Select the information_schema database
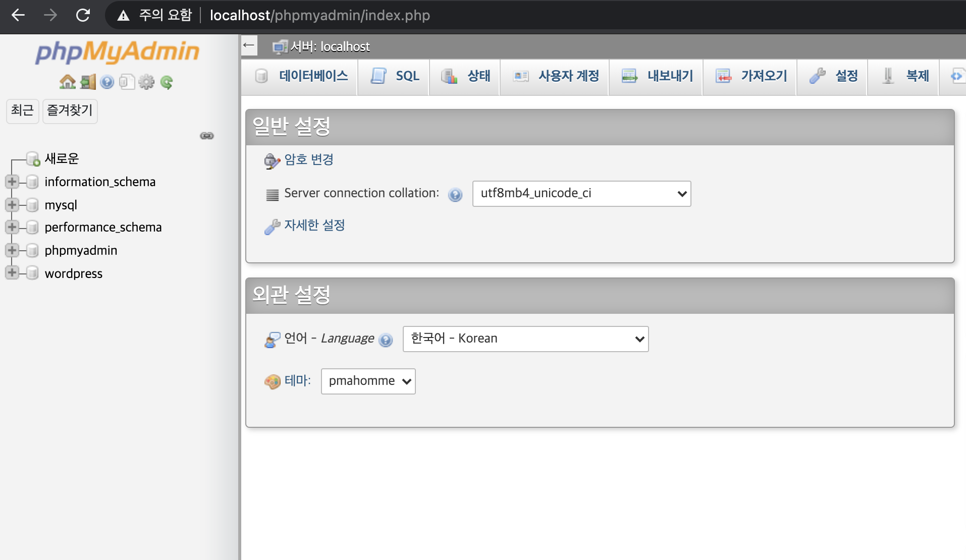Image resolution: width=966 pixels, height=560 pixels. (100, 182)
